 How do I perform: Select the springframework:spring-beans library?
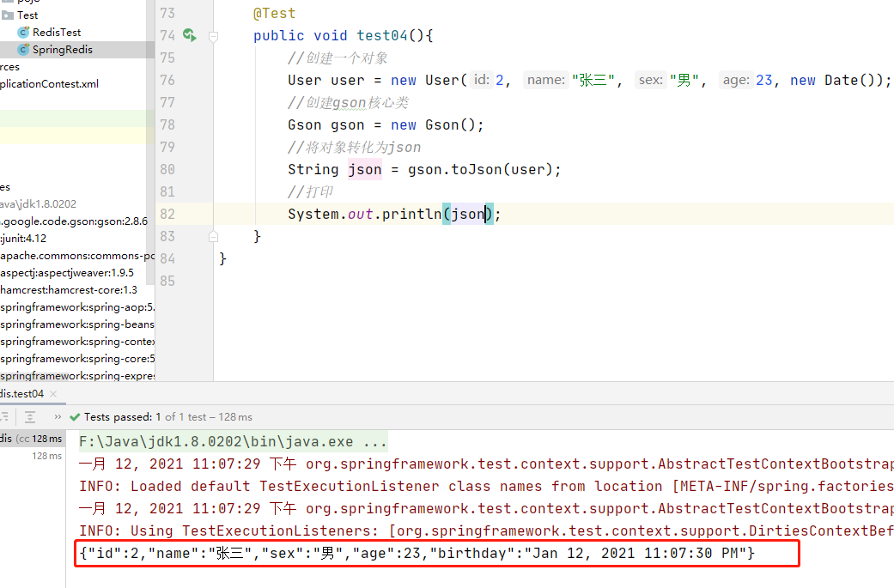[x=77, y=324]
